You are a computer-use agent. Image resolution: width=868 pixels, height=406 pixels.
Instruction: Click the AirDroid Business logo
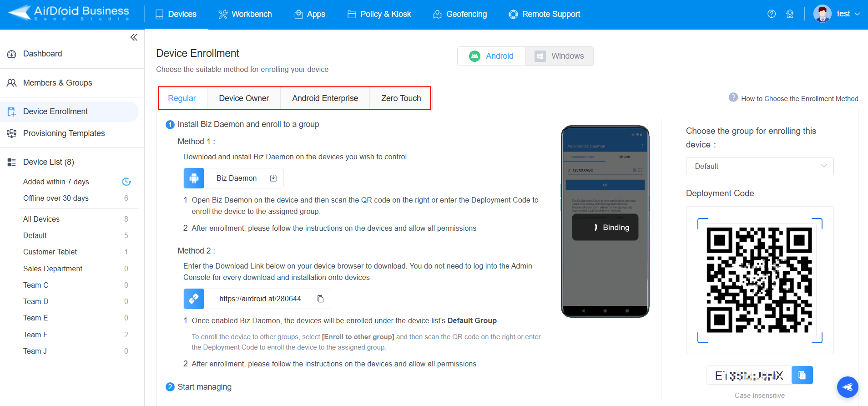69,13
